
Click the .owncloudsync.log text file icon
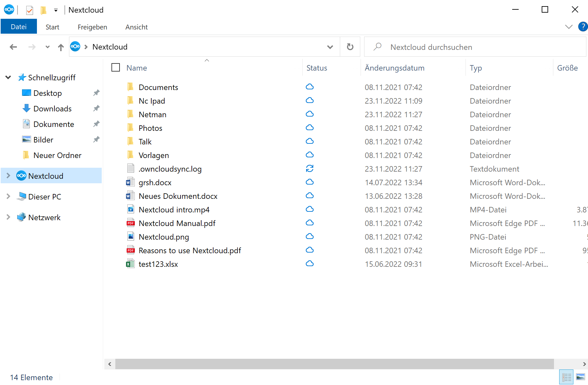click(x=131, y=168)
